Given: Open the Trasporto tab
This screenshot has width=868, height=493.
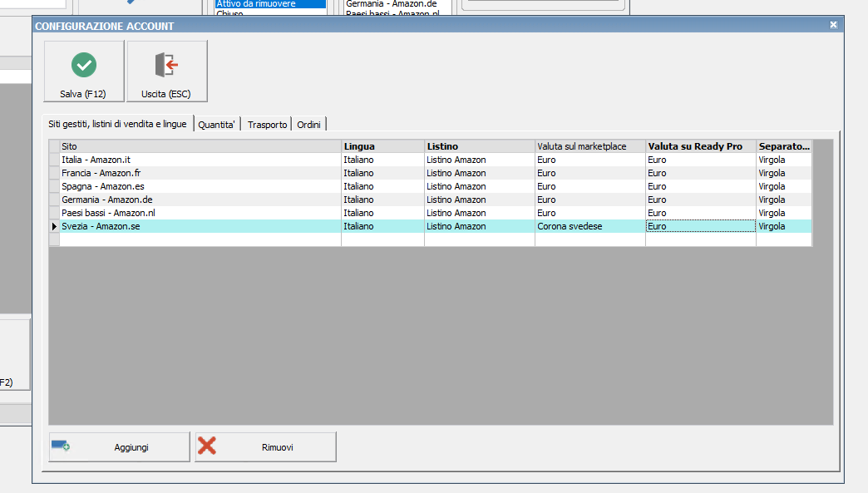Looking at the screenshot, I should click(x=268, y=125).
